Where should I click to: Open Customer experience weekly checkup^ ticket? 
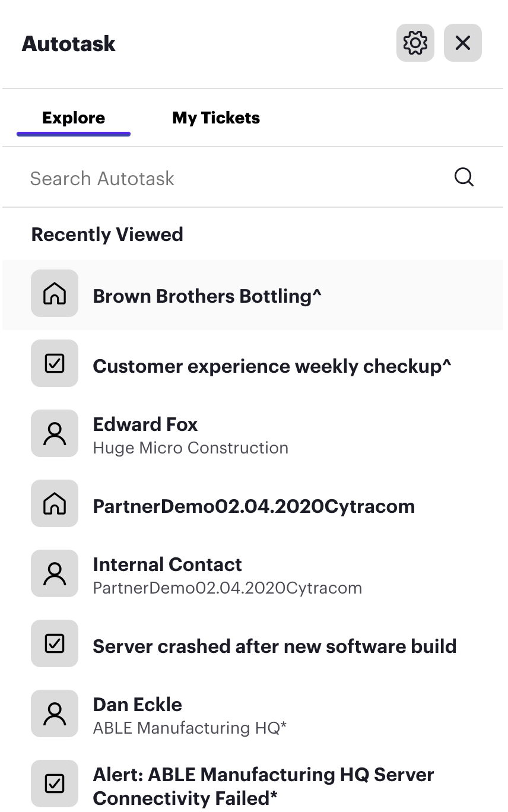272,366
